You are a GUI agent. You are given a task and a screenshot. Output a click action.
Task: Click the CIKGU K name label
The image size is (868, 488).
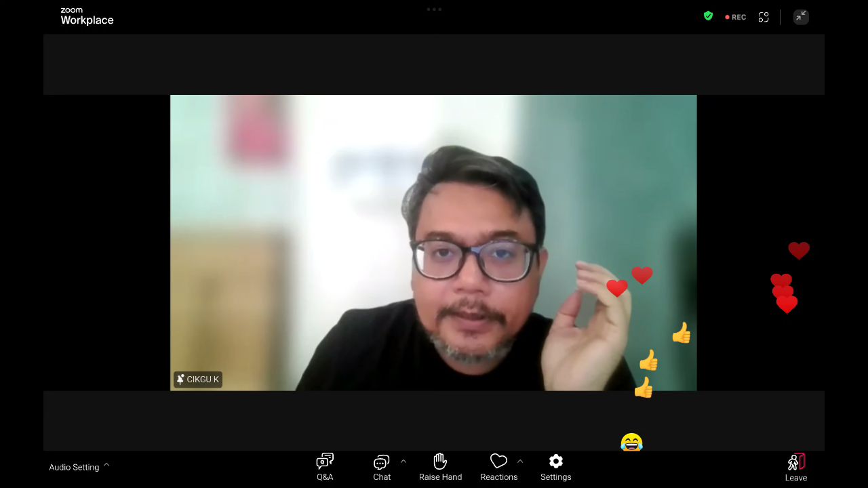coord(203,380)
